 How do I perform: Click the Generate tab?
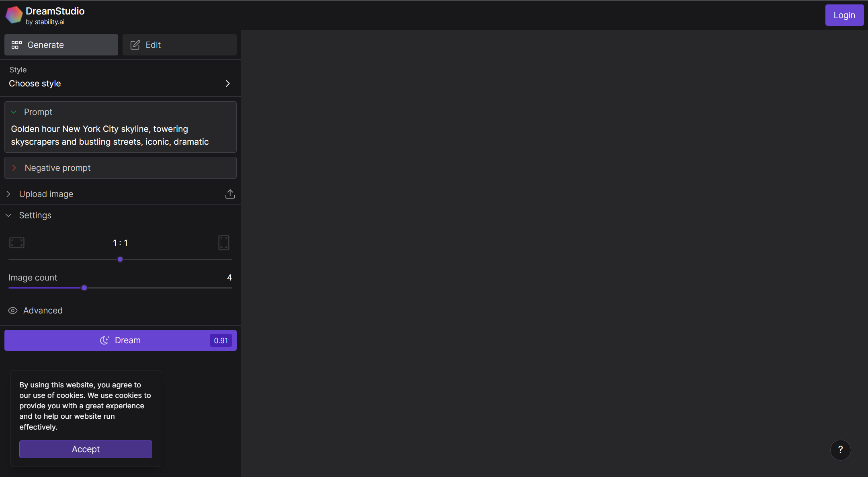[x=61, y=45]
